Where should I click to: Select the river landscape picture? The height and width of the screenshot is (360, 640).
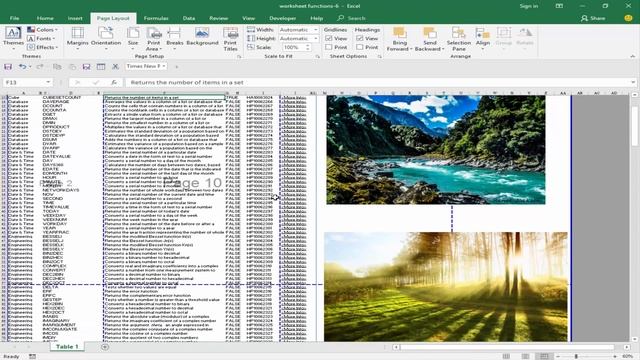click(x=436, y=150)
